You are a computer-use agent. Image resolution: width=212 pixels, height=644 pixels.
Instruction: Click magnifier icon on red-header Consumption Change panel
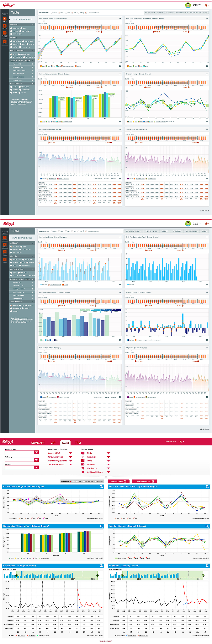pos(101,487)
